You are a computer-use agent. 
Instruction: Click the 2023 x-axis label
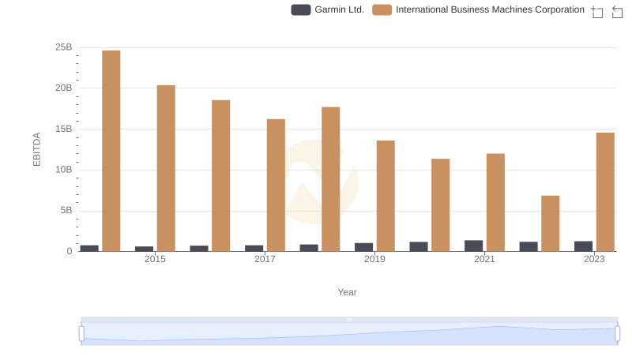pyautogui.click(x=595, y=259)
